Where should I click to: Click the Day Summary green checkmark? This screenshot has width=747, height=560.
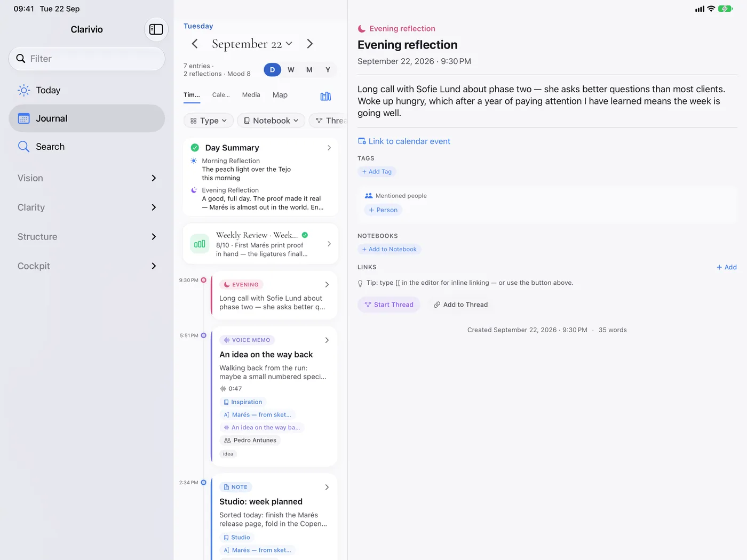(195, 148)
